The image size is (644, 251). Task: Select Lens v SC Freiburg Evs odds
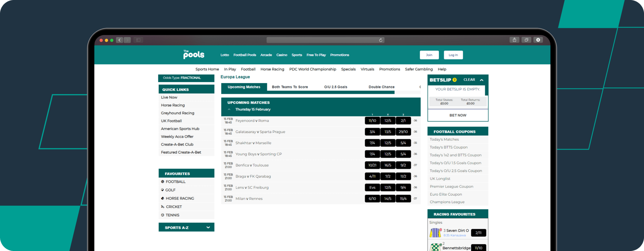(372, 187)
